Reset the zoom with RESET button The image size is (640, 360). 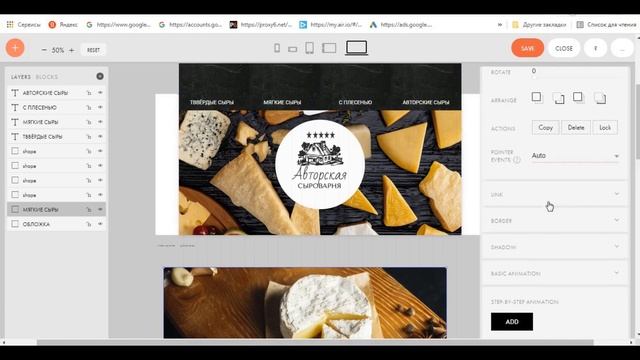coord(93,50)
